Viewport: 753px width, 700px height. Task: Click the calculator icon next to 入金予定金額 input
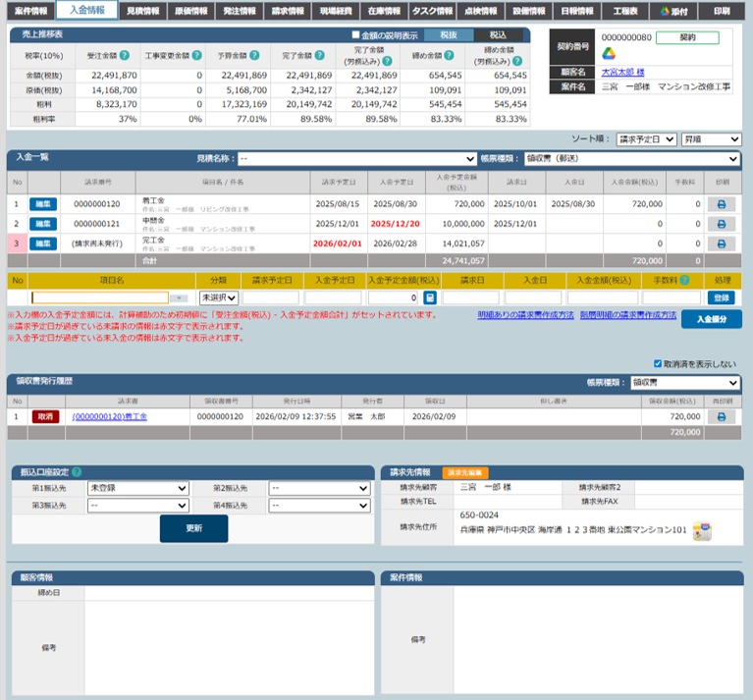pos(430,297)
